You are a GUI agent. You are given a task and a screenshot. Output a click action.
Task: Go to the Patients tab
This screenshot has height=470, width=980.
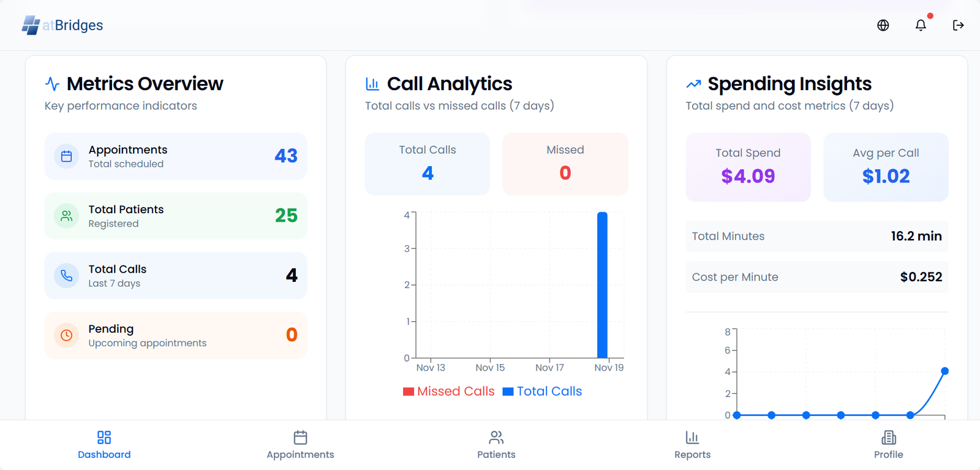pyautogui.click(x=496, y=445)
